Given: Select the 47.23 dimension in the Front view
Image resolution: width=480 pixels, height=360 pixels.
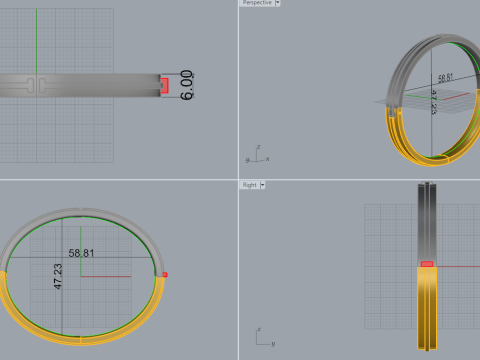Looking at the screenshot, I should click(x=58, y=276).
